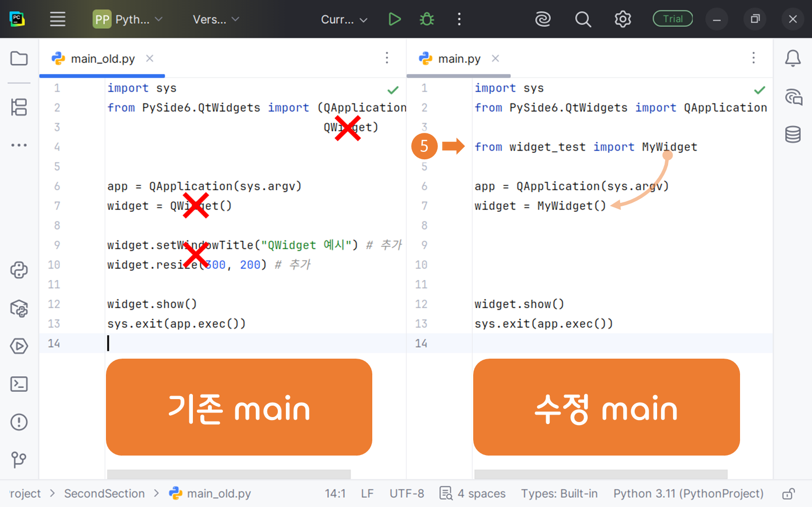Change the UTF-8 file encoding
The width and height of the screenshot is (812, 507).
(x=407, y=494)
